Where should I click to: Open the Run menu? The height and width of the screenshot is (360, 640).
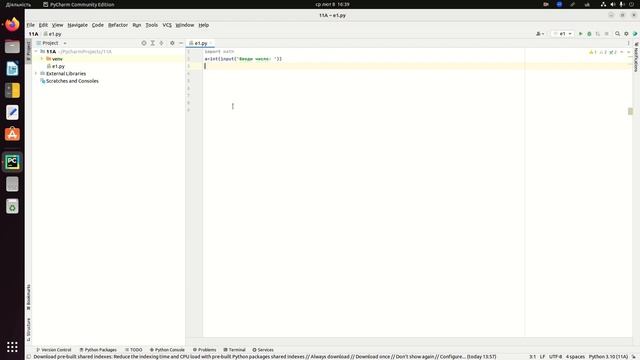(137, 25)
